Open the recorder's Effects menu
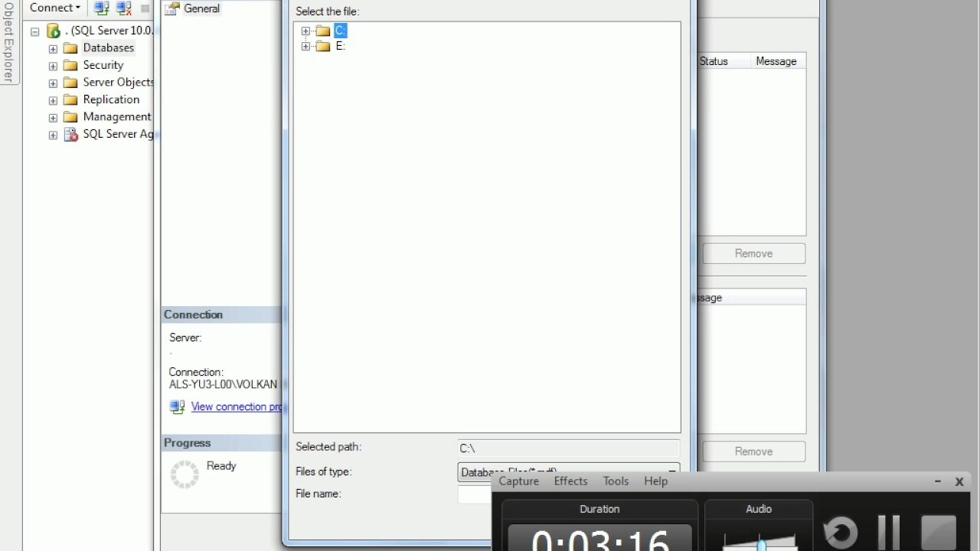The image size is (980, 551). [570, 481]
